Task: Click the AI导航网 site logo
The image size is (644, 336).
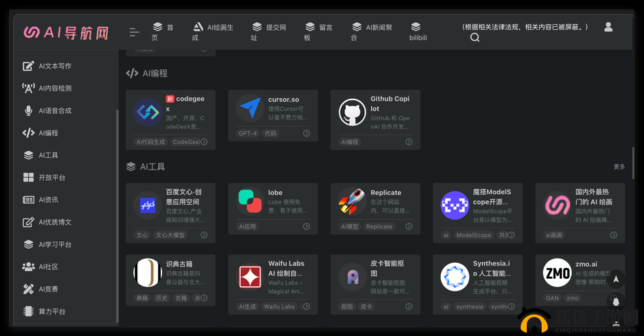Action: [x=67, y=32]
